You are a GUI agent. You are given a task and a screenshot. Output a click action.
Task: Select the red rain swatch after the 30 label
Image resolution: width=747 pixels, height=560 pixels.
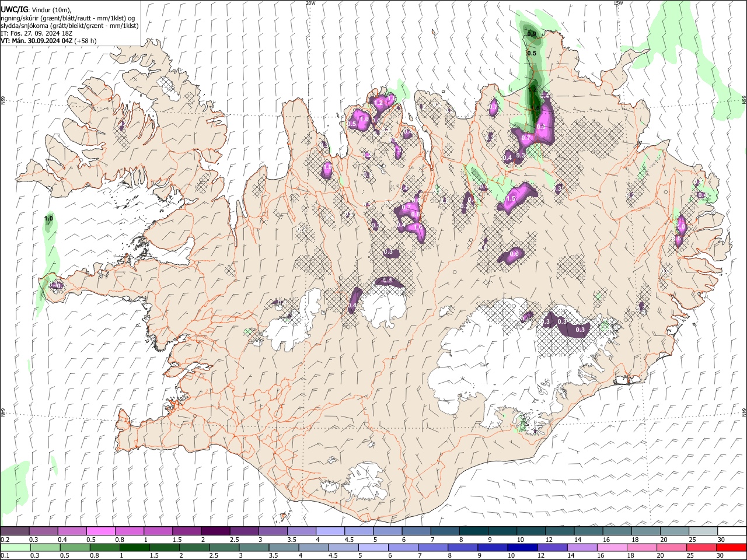click(x=731, y=547)
